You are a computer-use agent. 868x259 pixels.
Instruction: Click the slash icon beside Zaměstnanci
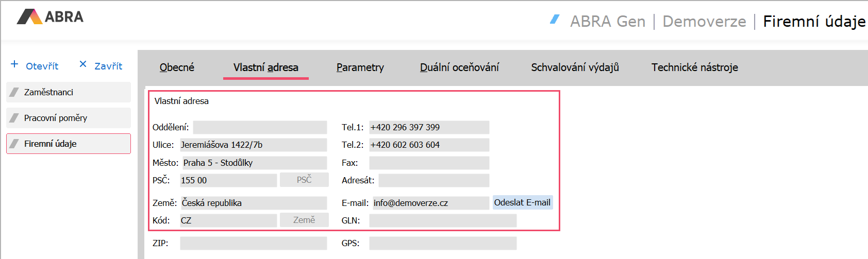14,92
